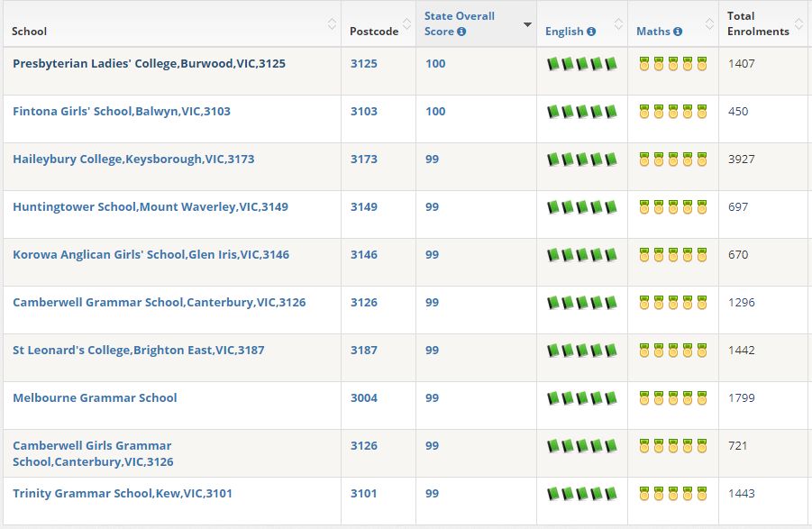The height and width of the screenshot is (529, 812).
Task: Click enrolment value 1407
Action: click(741, 64)
